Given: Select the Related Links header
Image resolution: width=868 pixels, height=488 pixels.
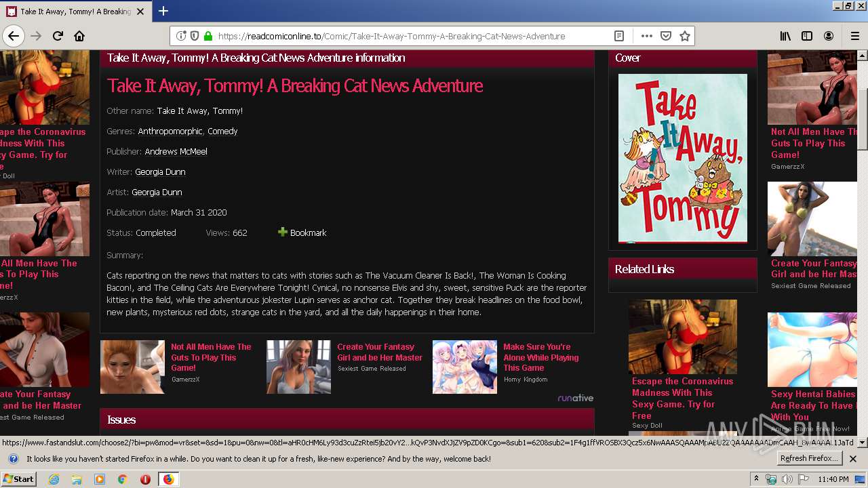Looking at the screenshot, I should (x=682, y=269).
